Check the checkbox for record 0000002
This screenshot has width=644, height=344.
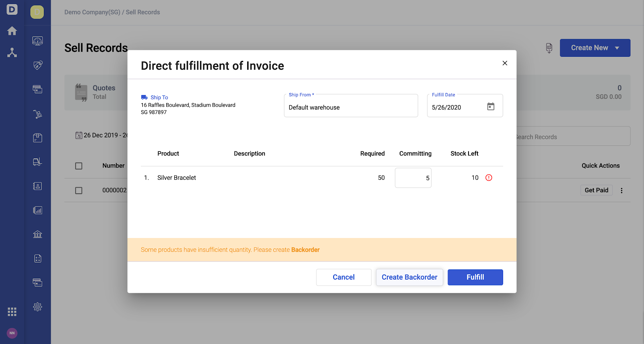point(79,191)
